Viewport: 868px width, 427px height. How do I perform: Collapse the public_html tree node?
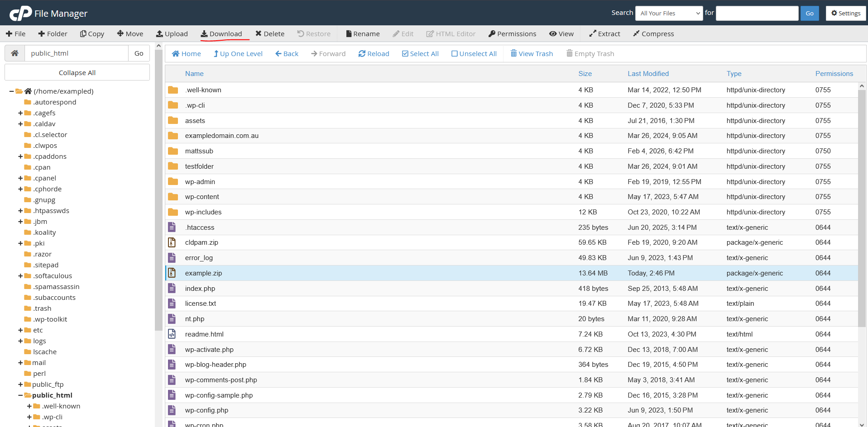click(x=20, y=395)
